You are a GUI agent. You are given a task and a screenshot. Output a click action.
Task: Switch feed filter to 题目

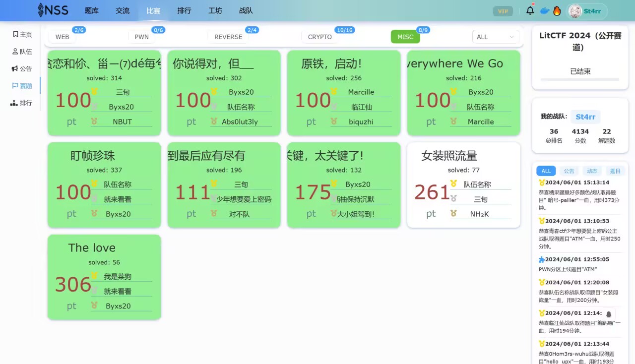coord(615,171)
